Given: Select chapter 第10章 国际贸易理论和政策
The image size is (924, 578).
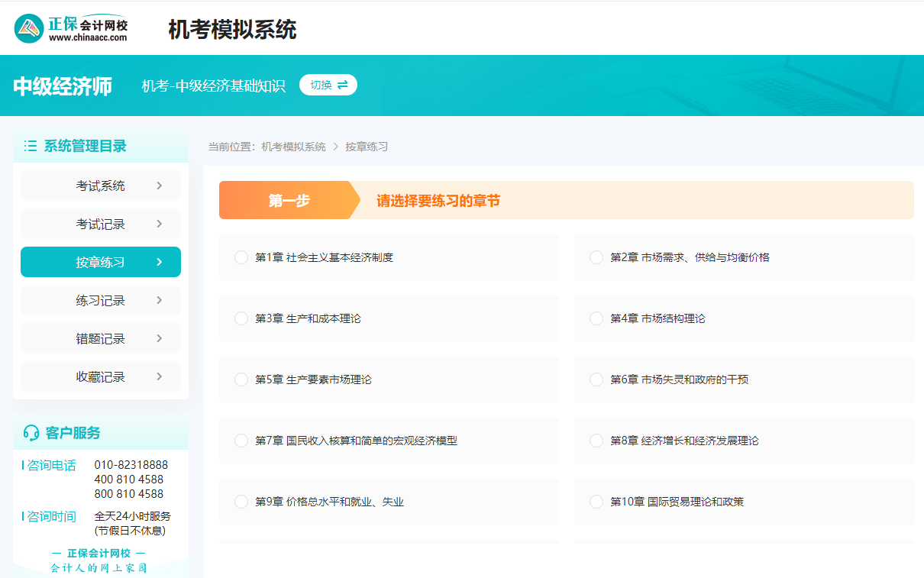Looking at the screenshot, I should coord(596,502).
